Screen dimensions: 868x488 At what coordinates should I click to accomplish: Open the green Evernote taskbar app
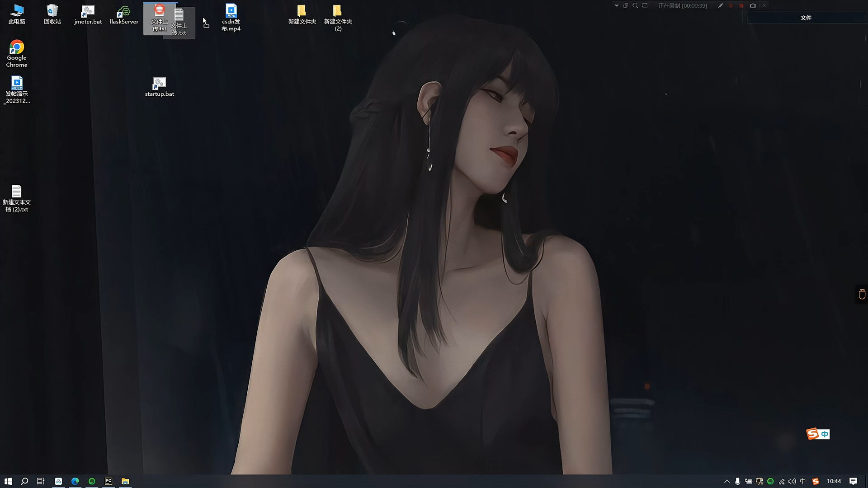click(92, 481)
